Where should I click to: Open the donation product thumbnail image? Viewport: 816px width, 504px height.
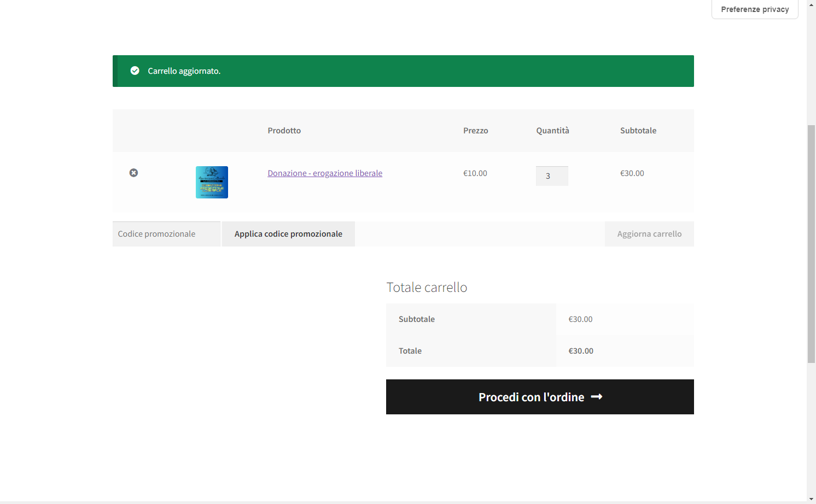[212, 182]
